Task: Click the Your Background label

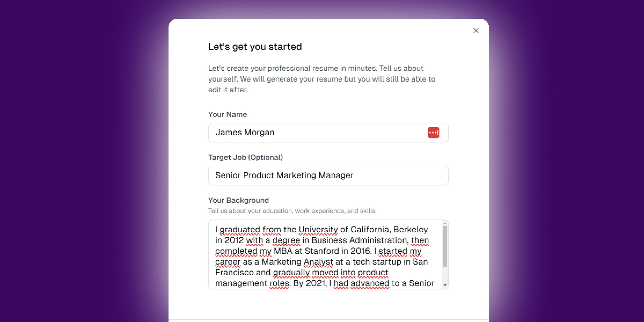Action: (238, 200)
